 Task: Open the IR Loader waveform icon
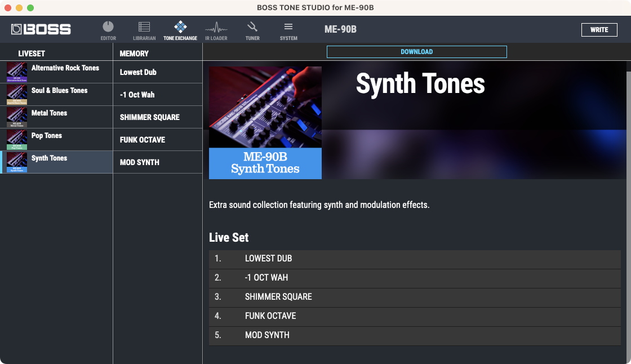tap(216, 28)
